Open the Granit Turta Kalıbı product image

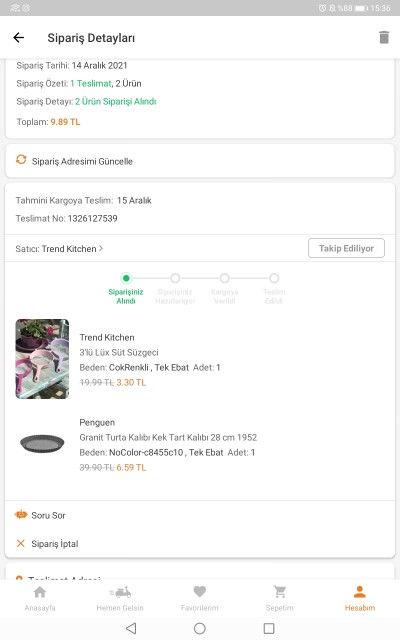tap(42, 444)
